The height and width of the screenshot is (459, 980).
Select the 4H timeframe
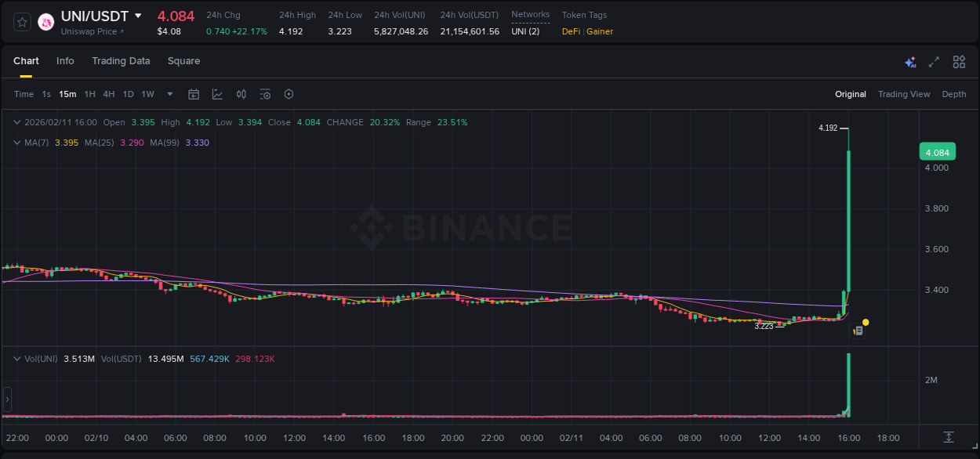click(108, 93)
